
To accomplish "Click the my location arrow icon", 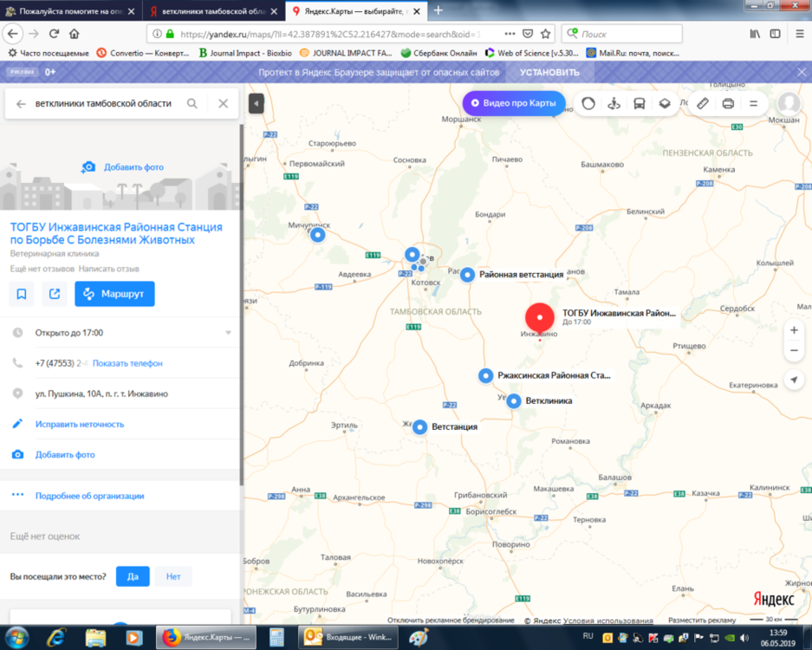I will [x=794, y=380].
